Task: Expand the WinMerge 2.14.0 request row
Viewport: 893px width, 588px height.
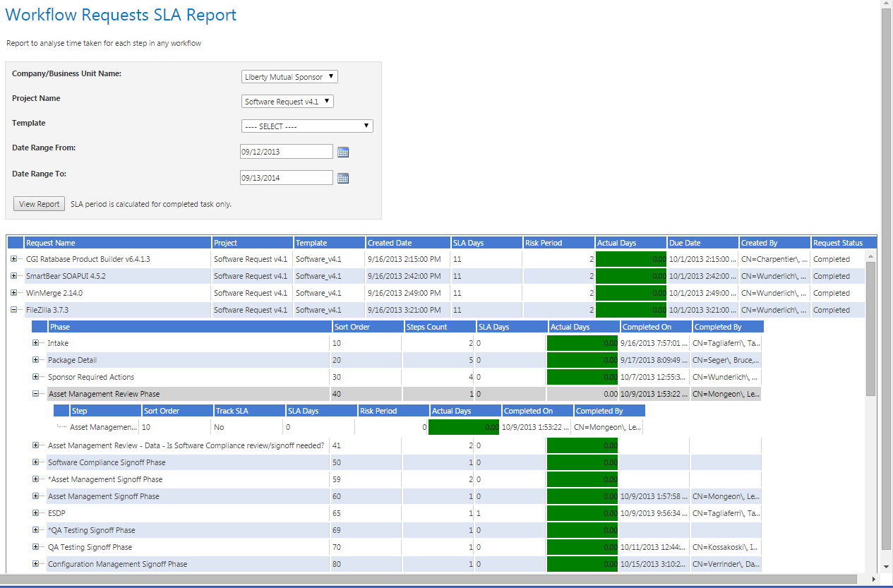Action: 14,293
